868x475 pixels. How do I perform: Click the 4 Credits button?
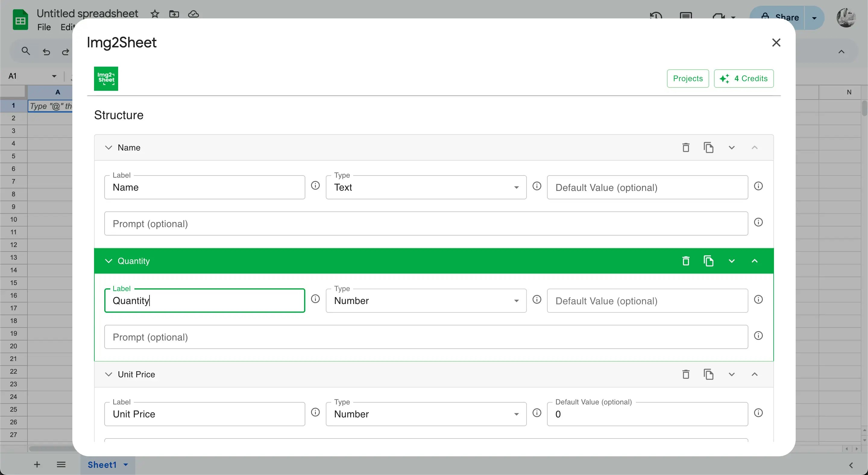coord(744,78)
